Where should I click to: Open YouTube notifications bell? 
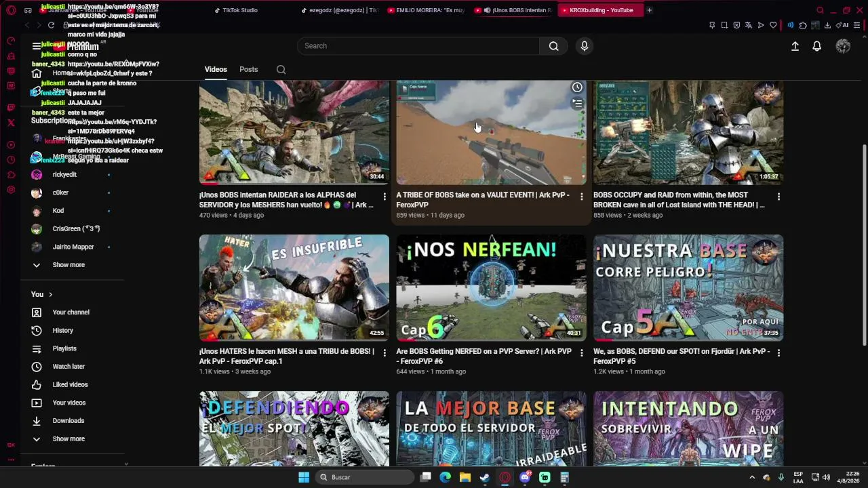coord(817,46)
